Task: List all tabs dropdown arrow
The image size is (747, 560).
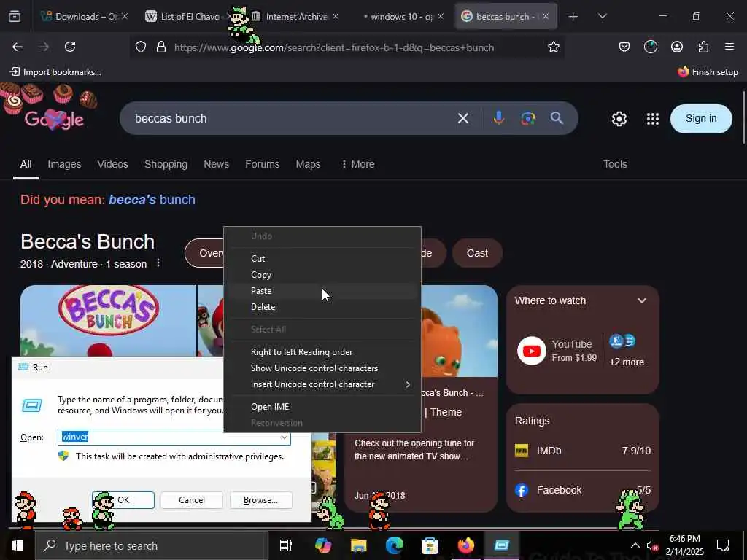Action: pyautogui.click(x=602, y=16)
